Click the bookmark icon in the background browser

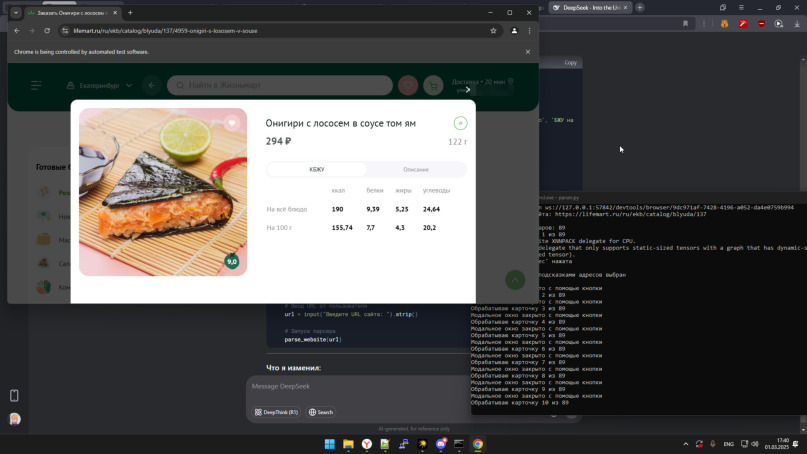(x=686, y=24)
